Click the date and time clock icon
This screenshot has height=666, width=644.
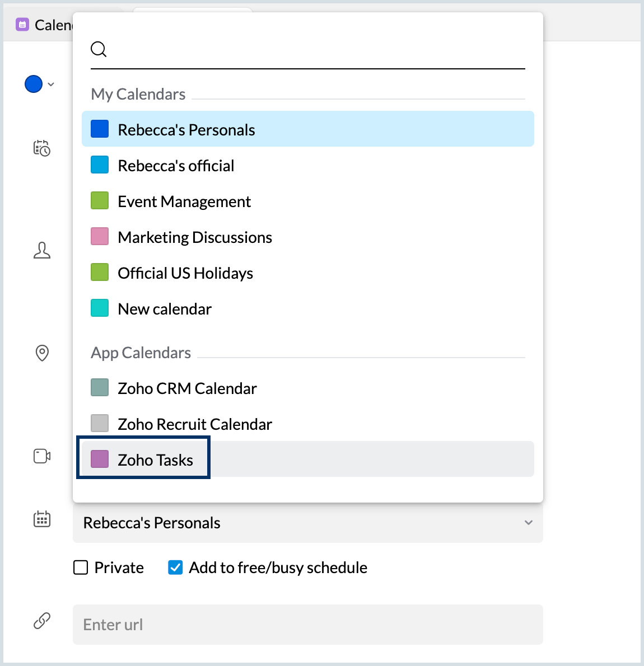point(42,148)
